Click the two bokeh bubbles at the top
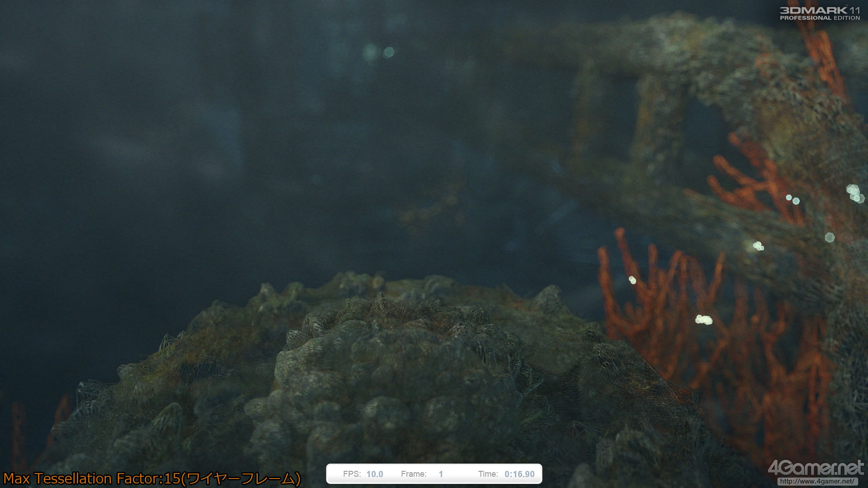This screenshot has width=868, height=488. [379, 52]
